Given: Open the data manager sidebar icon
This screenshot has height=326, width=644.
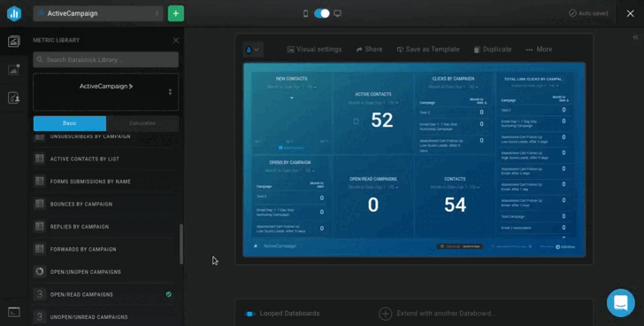Looking at the screenshot, I should (13, 97).
